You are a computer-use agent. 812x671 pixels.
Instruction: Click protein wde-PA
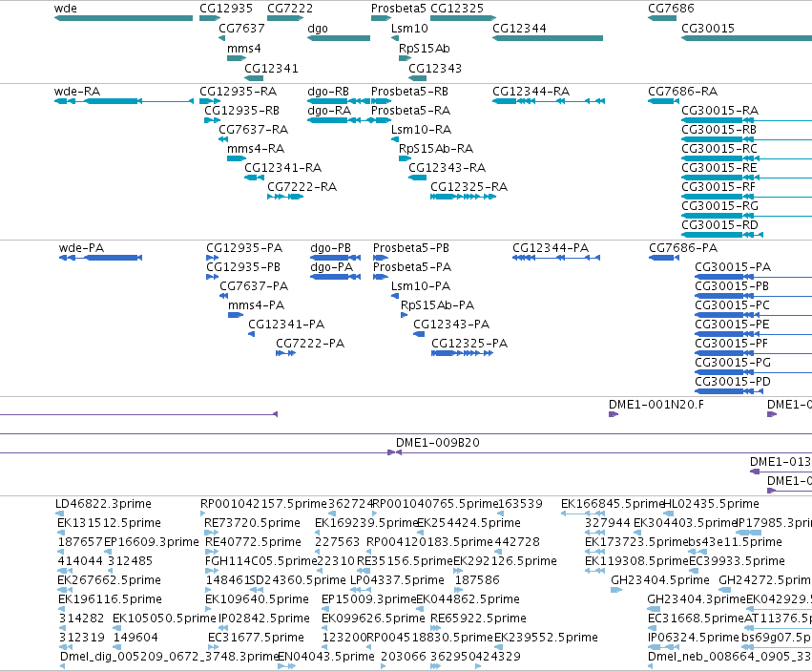click(x=100, y=258)
